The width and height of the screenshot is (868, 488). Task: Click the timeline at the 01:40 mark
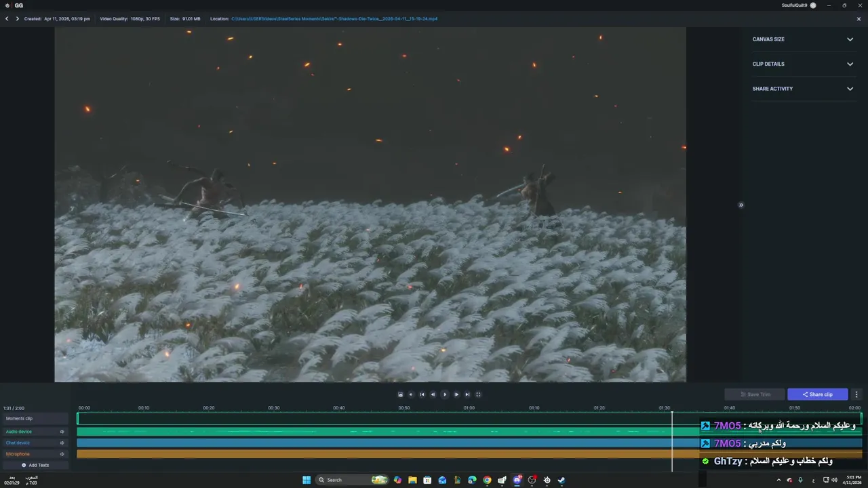(x=729, y=408)
